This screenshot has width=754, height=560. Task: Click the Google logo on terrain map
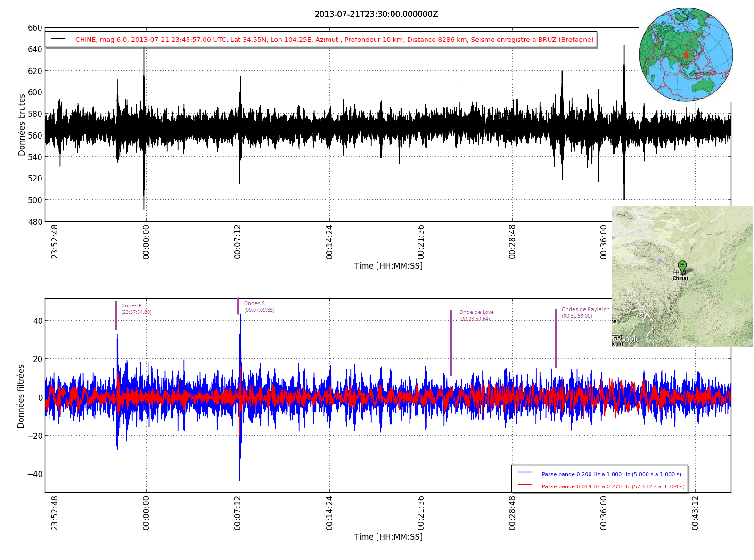[626, 339]
